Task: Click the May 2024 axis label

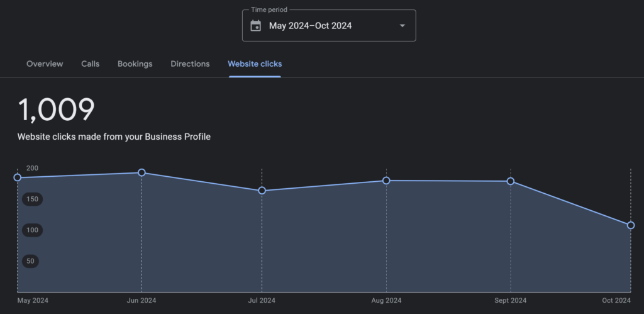Action: click(33, 300)
